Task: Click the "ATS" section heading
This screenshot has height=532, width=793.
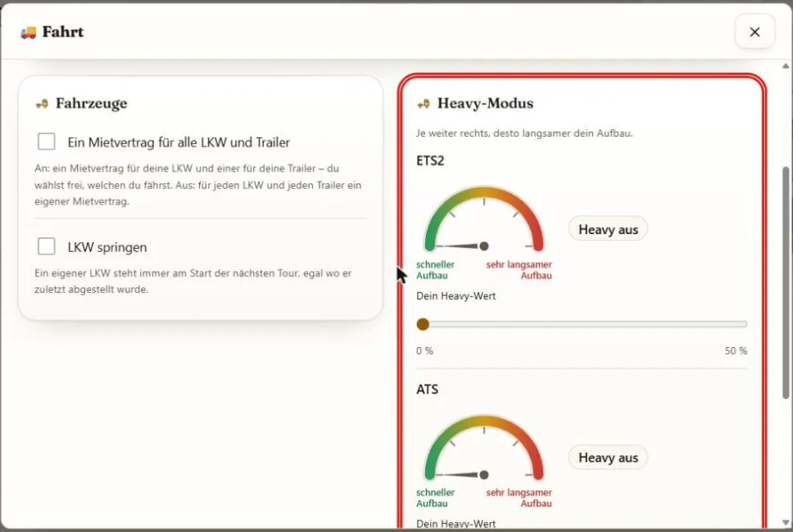Action: (428, 389)
